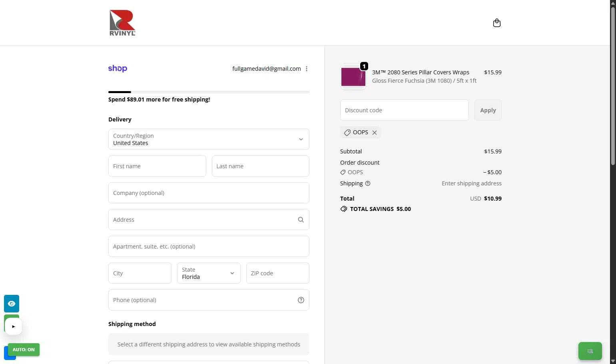Open the Shop pay logo
This screenshot has width=616, height=364.
point(118,69)
